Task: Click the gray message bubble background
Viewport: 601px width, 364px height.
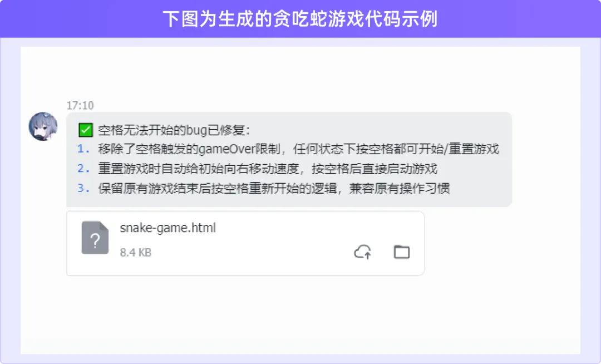Action: tap(289, 159)
